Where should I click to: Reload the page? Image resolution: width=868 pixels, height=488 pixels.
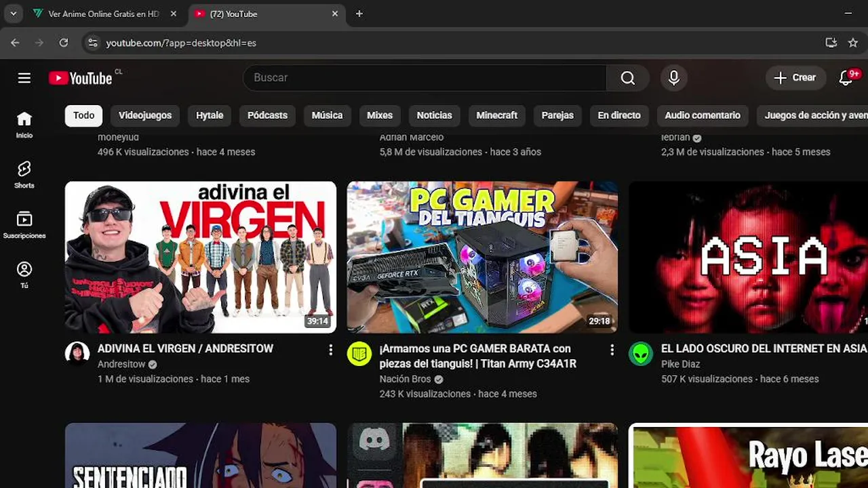[x=64, y=43]
